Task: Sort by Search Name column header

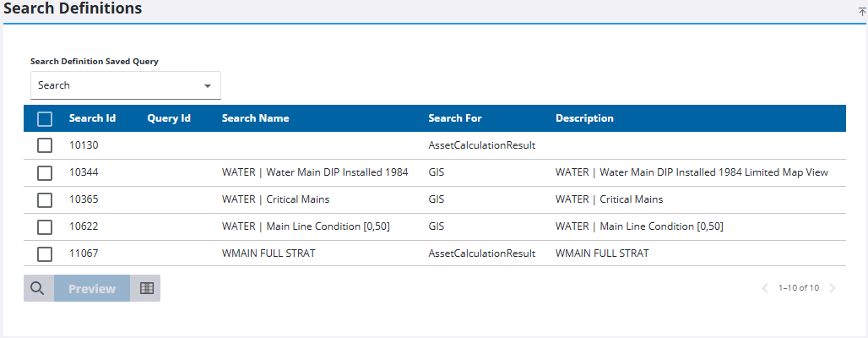Action: 255,118
